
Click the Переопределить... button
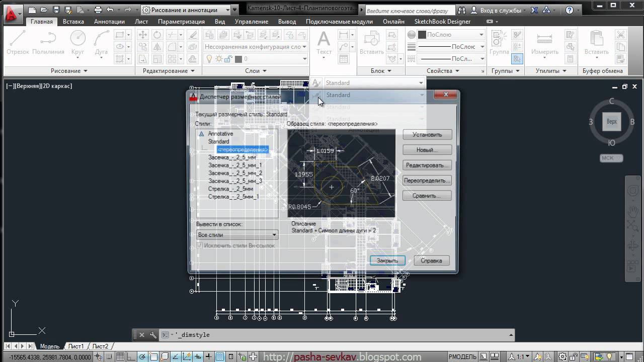[x=427, y=180]
